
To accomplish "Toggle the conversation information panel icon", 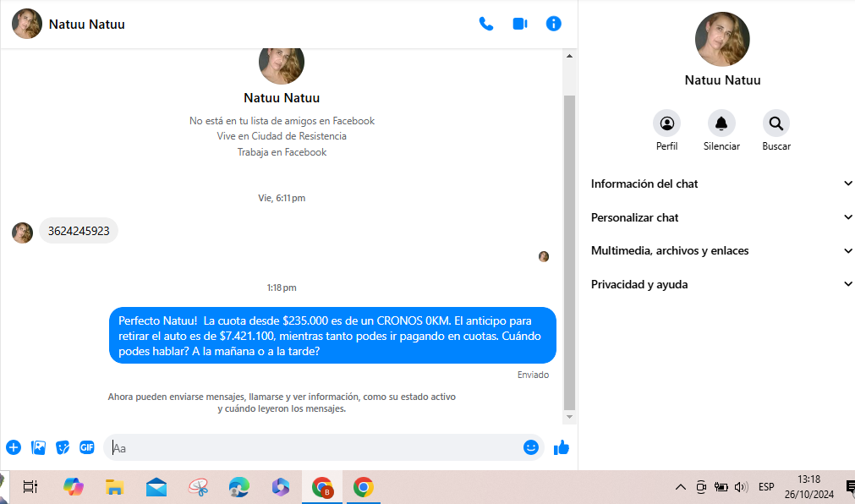I will (553, 24).
